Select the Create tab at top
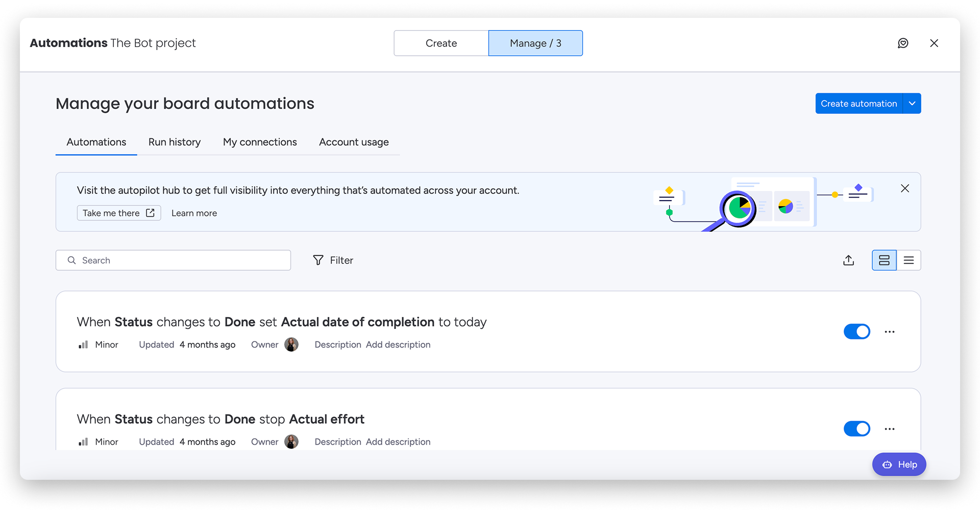The height and width of the screenshot is (513, 980). (441, 43)
